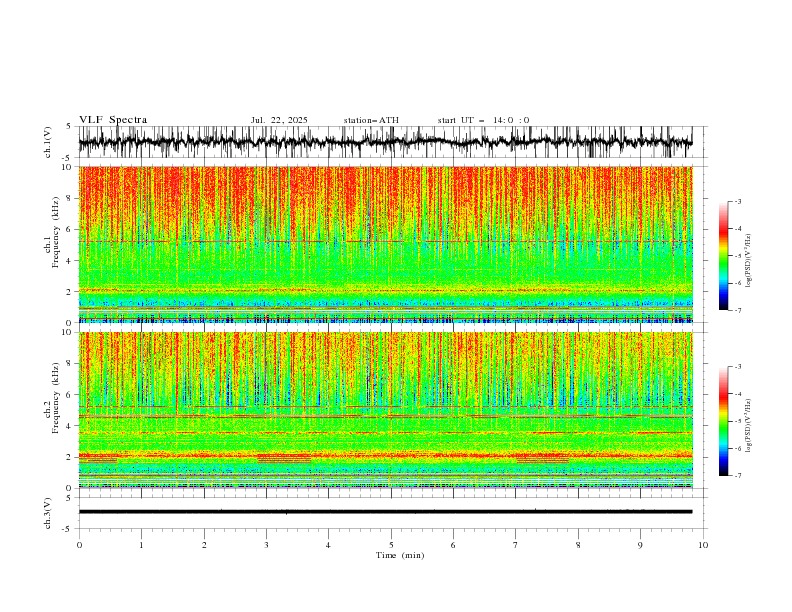
Task: Click the ch.1 voltage waveform trace
Action: tap(385, 142)
